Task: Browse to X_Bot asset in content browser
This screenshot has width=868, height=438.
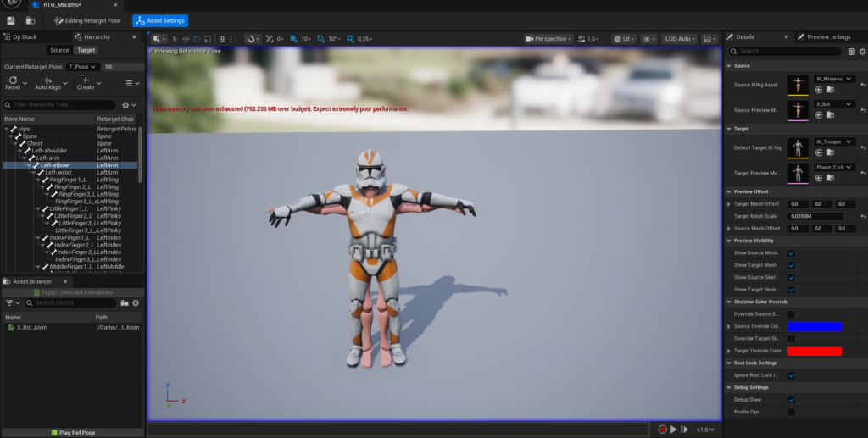Action: click(x=831, y=115)
